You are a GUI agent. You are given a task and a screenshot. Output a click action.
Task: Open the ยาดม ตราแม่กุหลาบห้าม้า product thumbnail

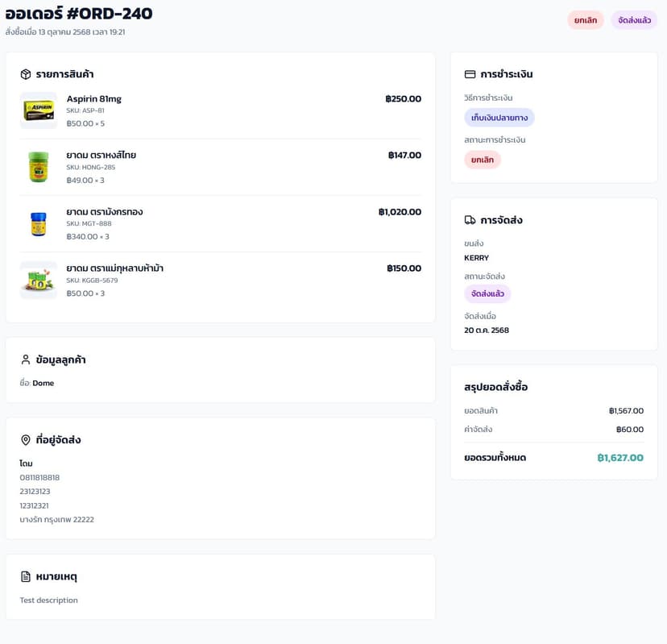tap(39, 280)
